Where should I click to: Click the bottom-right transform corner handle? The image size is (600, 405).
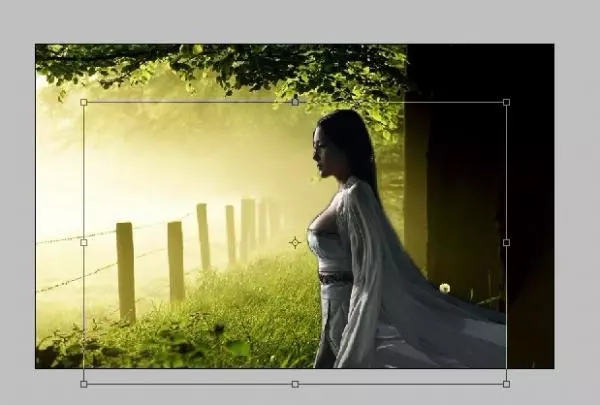coord(506,383)
